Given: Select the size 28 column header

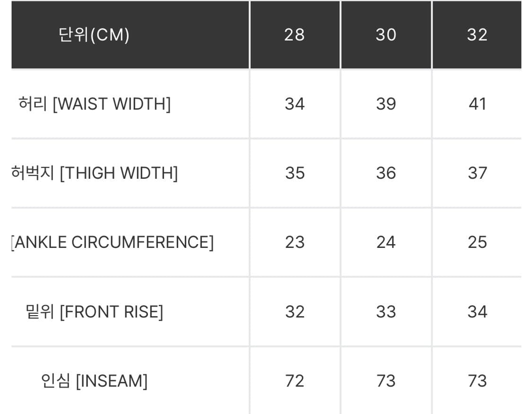Looking at the screenshot, I should [x=295, y=35].
